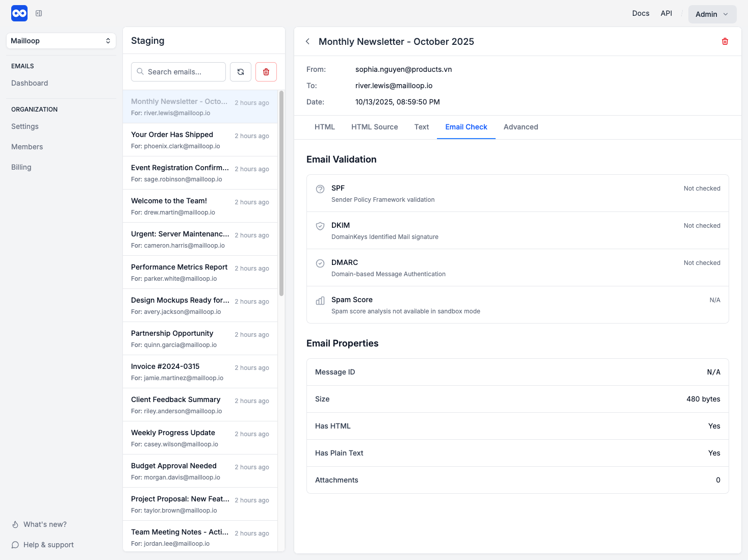Viewport: 748px width, 560px height.
Task: Select the Advanced tab
Action: click(x=521, y=127)
